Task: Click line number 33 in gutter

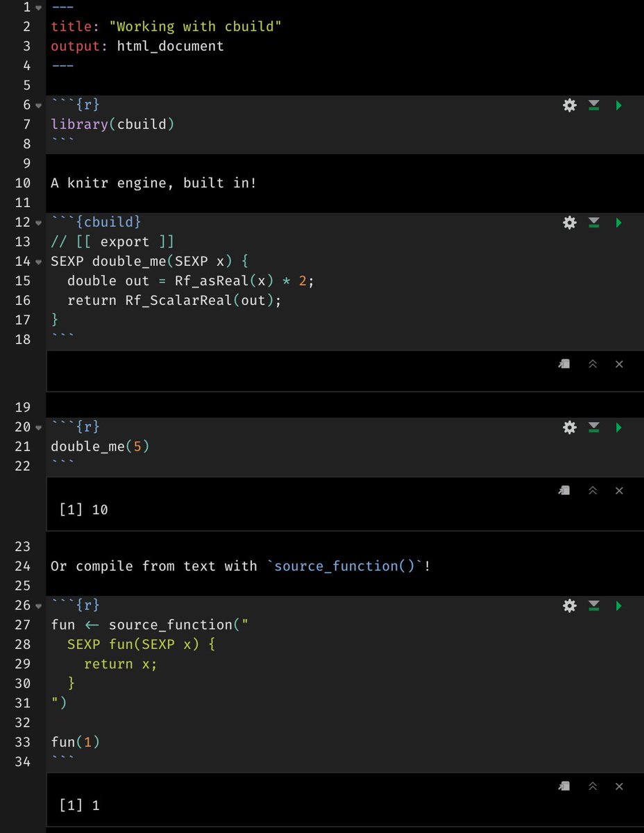Action: [x=22, y=742]
